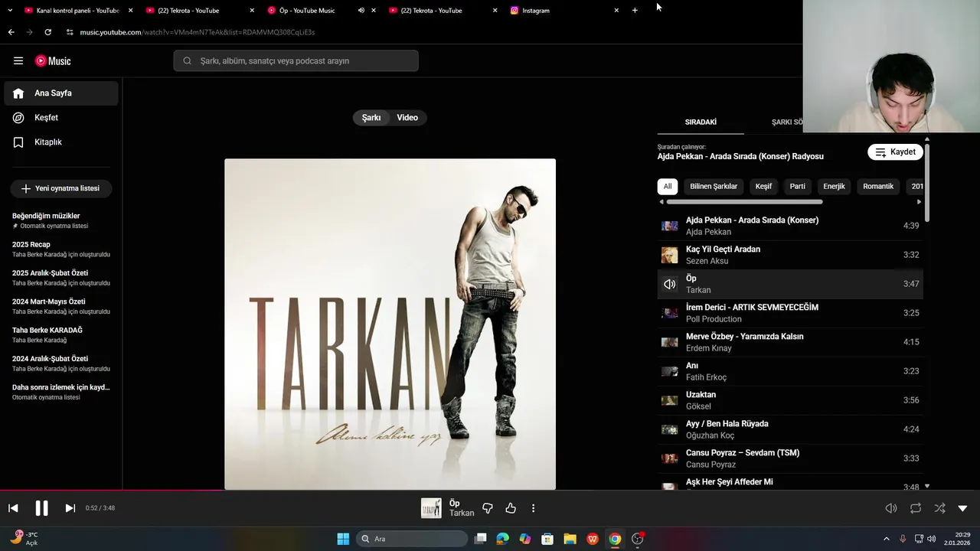Open the hamburger guide menu

[18, 61]
